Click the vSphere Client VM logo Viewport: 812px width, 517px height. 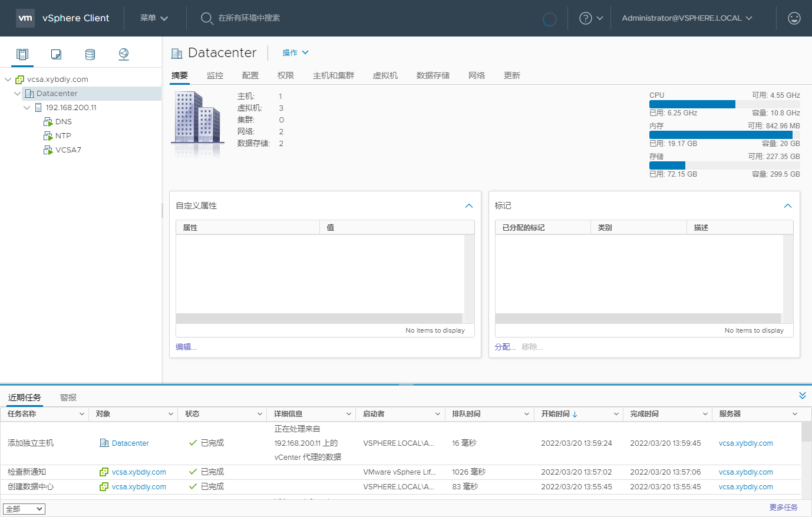point(25,18)
